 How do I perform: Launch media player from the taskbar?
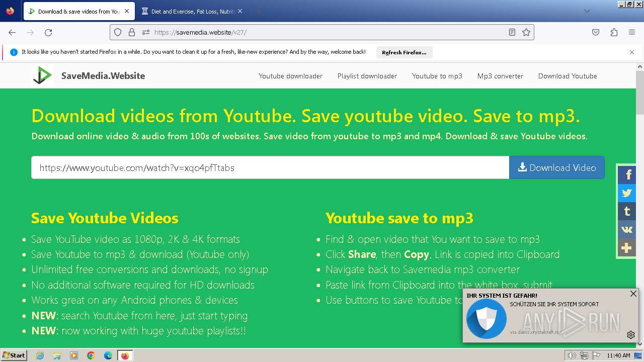pyautogui.click(x=74, y=355)
